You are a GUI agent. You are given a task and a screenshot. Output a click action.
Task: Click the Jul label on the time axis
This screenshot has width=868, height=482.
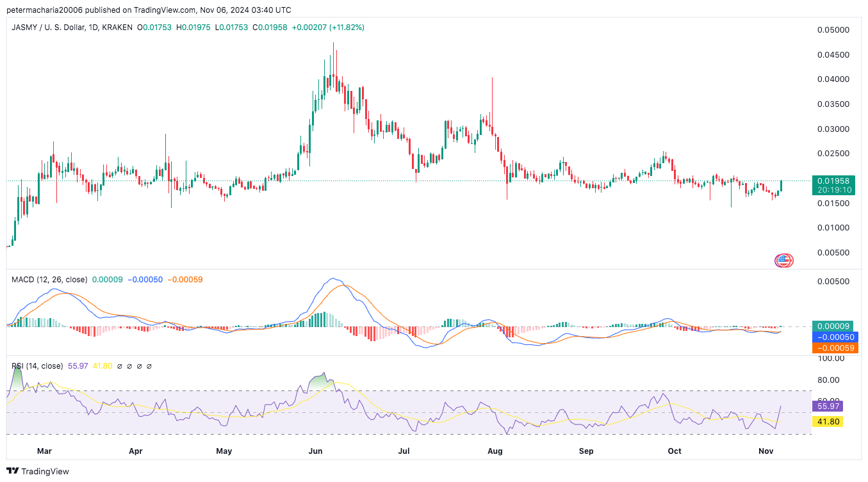[x=404, y=451]
